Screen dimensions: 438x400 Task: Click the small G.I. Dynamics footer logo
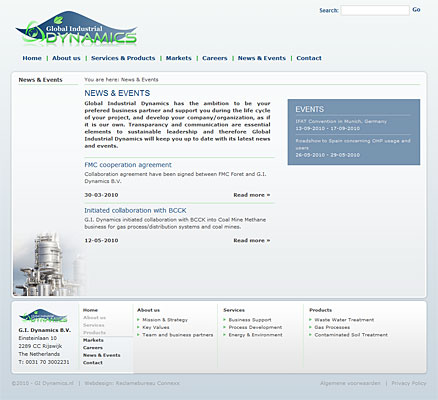click(44, 316)
